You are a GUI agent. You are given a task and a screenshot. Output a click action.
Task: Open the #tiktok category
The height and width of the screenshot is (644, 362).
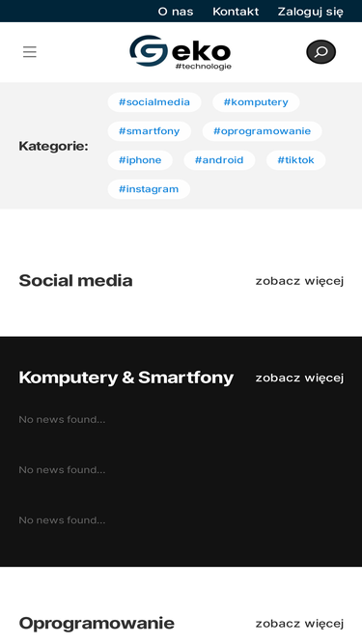[x=296, y=160]
